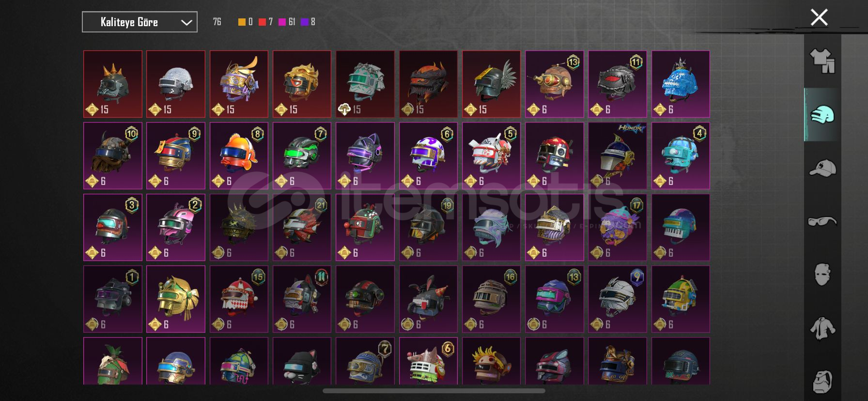
Task: Select the Honor-tagged knight helmet
Action: point(618,155)
